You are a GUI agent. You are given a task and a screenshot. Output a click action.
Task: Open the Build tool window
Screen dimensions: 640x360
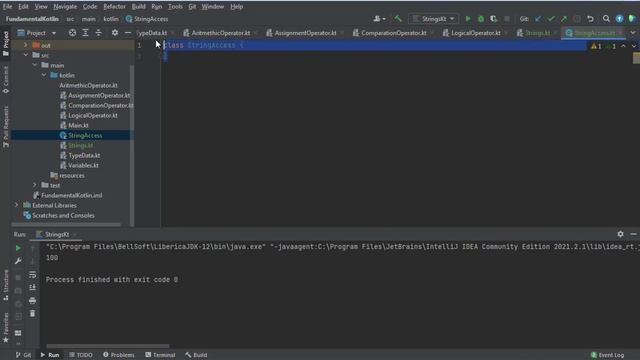click(196, 355)
